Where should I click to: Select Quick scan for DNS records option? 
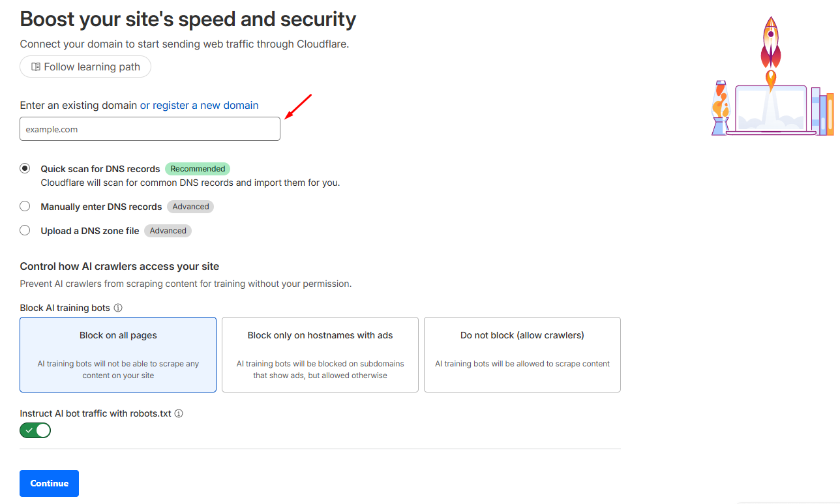tap(25, 168)
